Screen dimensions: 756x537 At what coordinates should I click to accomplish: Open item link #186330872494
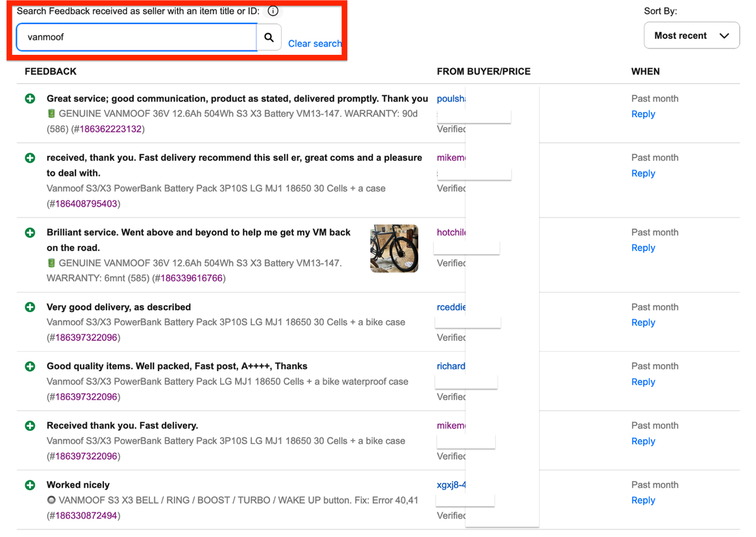pyautogui.click(x=85, y=515)
